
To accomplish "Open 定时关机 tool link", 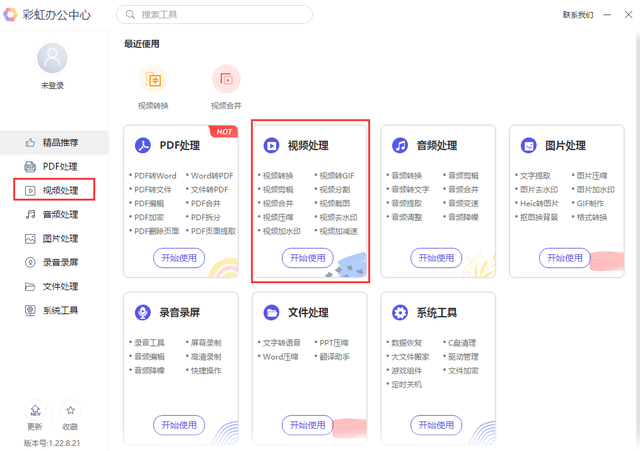I will [407, 385].
